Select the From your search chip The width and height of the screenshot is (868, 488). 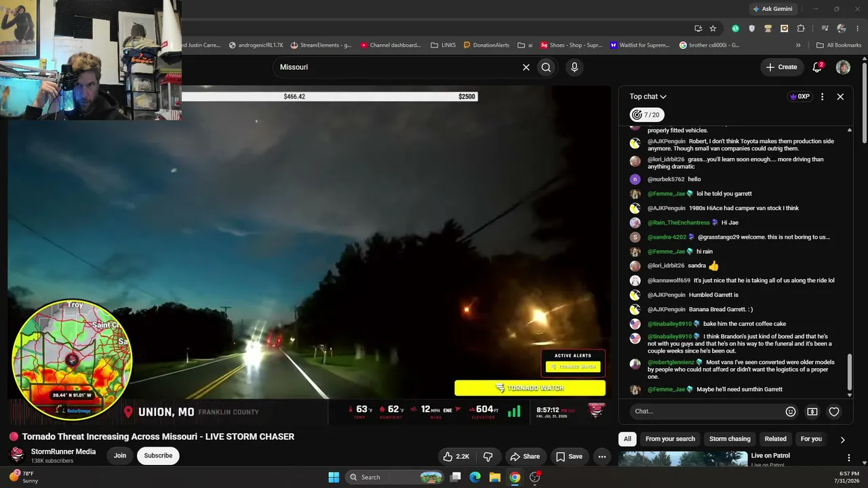point(670,439)
